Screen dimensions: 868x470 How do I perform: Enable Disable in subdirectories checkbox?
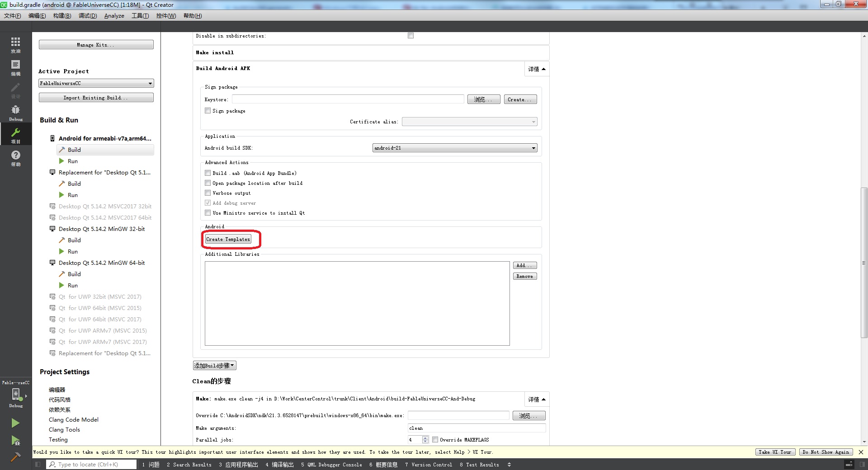pyautogui.click(x=410, y=36)
